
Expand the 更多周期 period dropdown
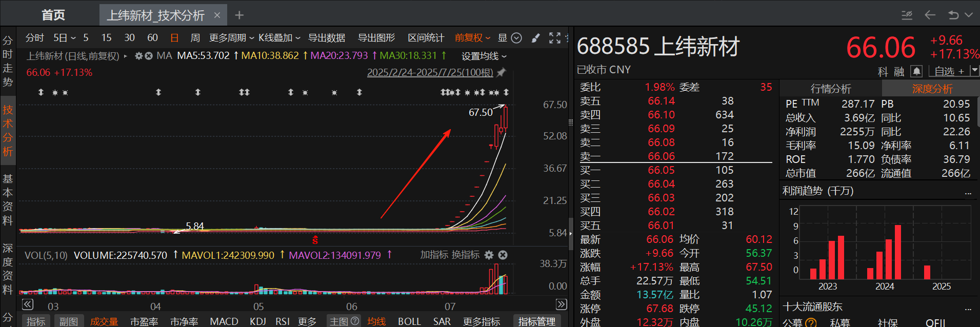231,38
